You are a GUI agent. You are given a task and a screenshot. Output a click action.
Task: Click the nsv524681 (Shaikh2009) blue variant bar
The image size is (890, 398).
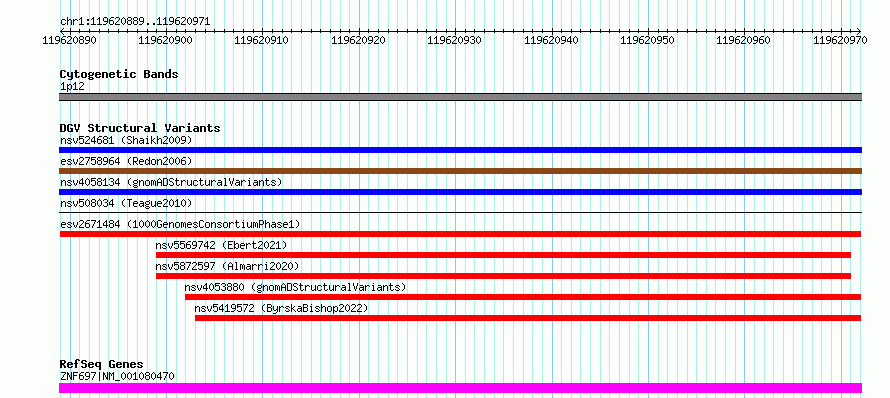click(460, 150)
